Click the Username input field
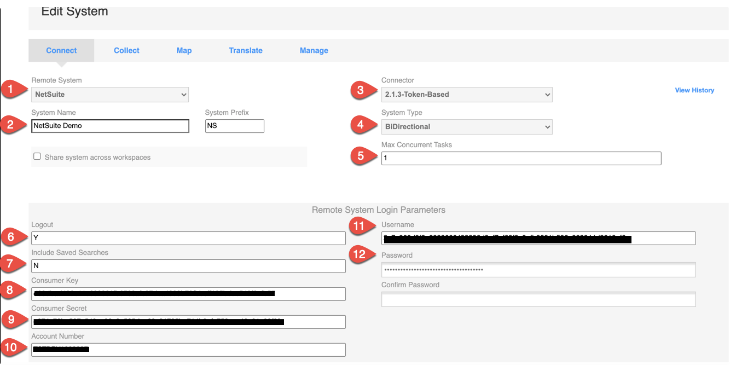This screenshot has width=741, height=374. point(538,238)
